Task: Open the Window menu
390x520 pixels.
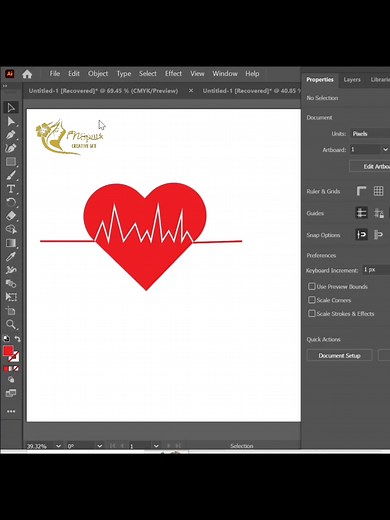Action: (x=225, y=74)
